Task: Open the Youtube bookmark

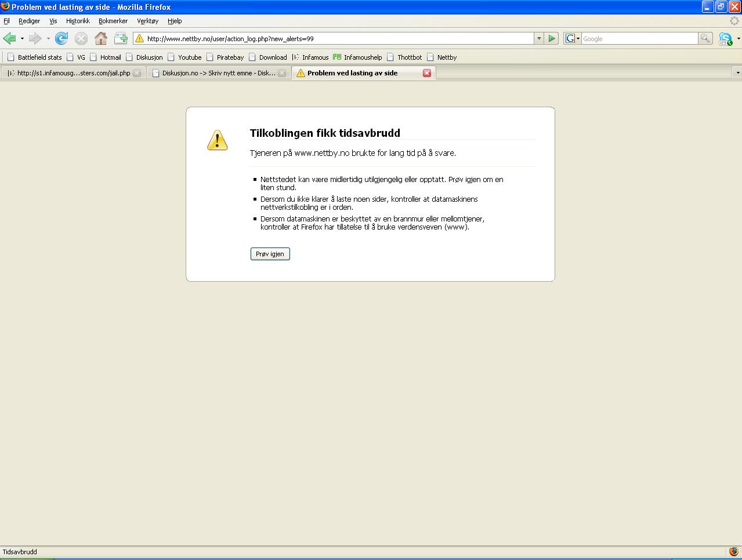Action: pos(184,57)
